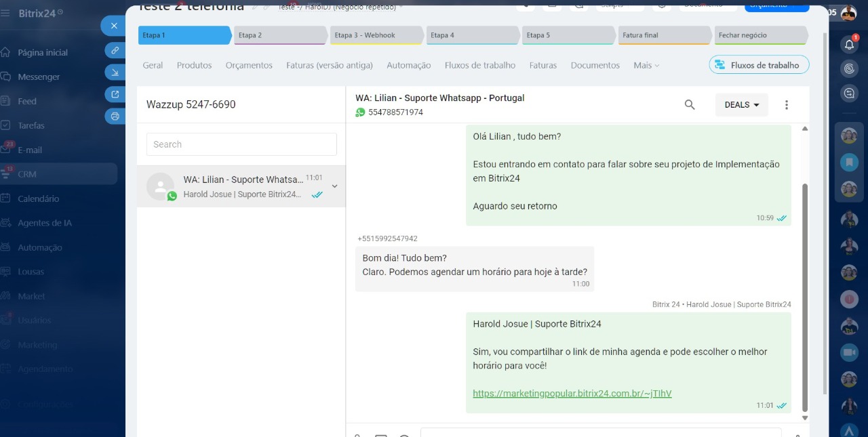868x437 pixels.
Task: Open Calendário in left sidebar
Action: (38, 199)
